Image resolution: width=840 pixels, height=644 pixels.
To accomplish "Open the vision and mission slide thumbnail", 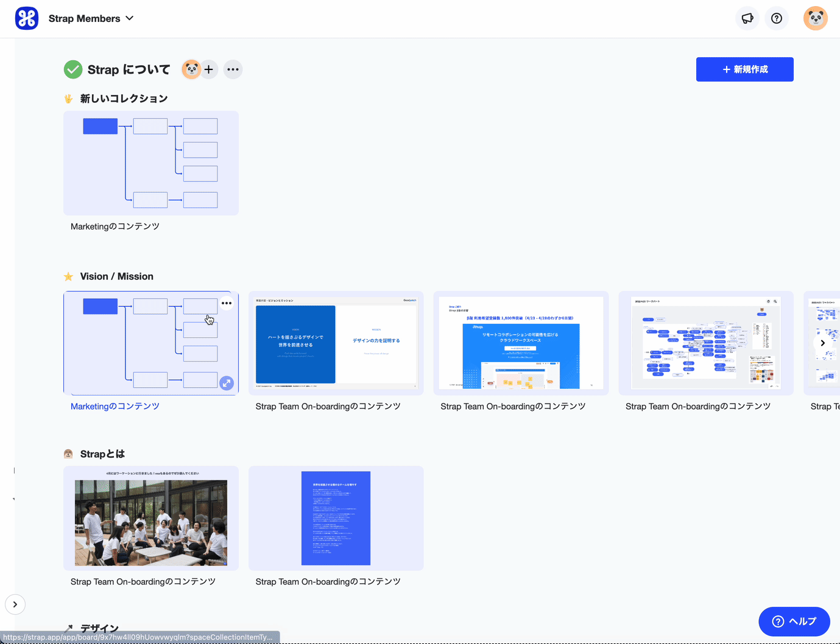I will point(336,343).
